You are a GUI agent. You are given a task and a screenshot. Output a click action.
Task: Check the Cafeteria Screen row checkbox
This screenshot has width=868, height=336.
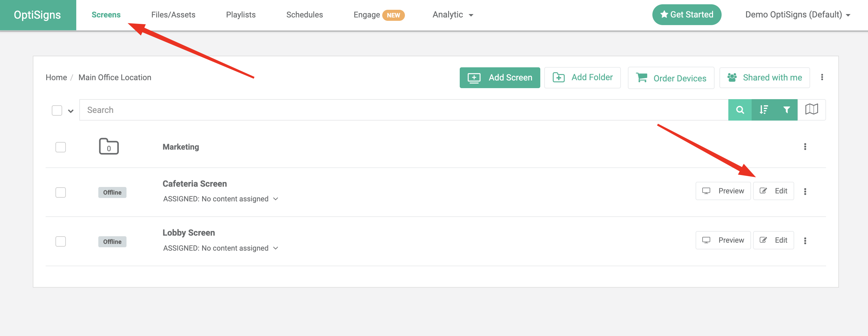tap(61, 192)
